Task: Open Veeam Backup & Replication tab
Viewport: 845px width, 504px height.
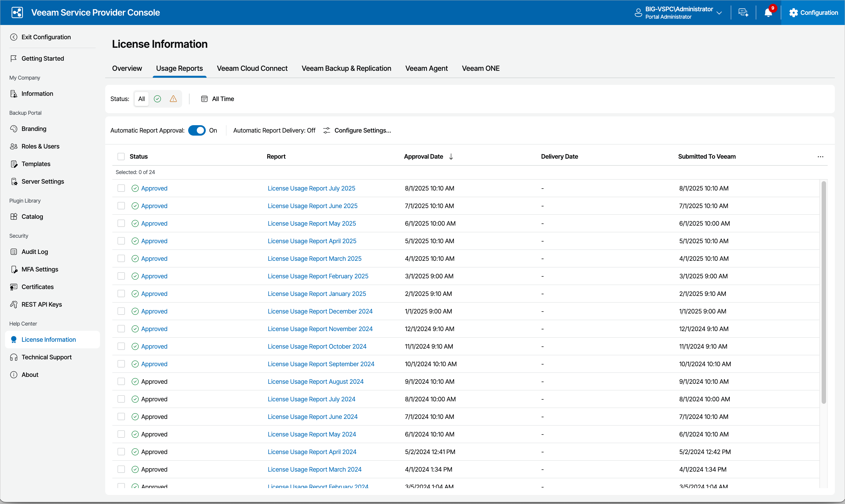Action: 346,68
